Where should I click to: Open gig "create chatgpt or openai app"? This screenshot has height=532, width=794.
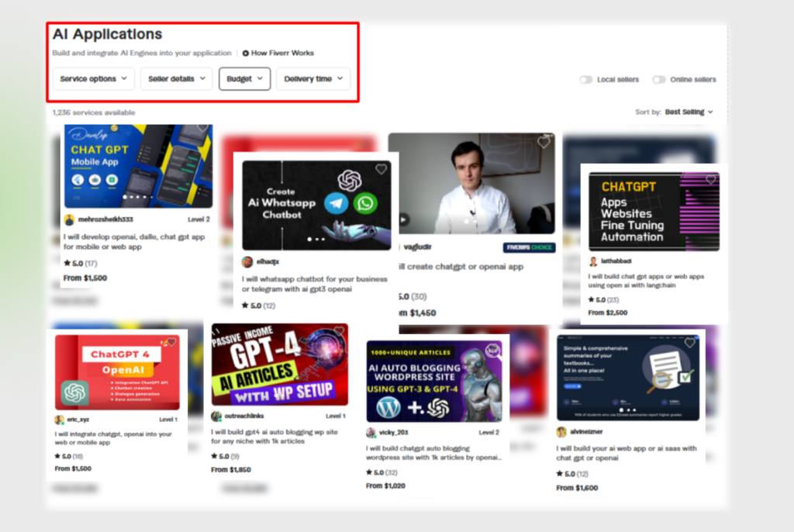pyautogui.click(x=461, y=267)
